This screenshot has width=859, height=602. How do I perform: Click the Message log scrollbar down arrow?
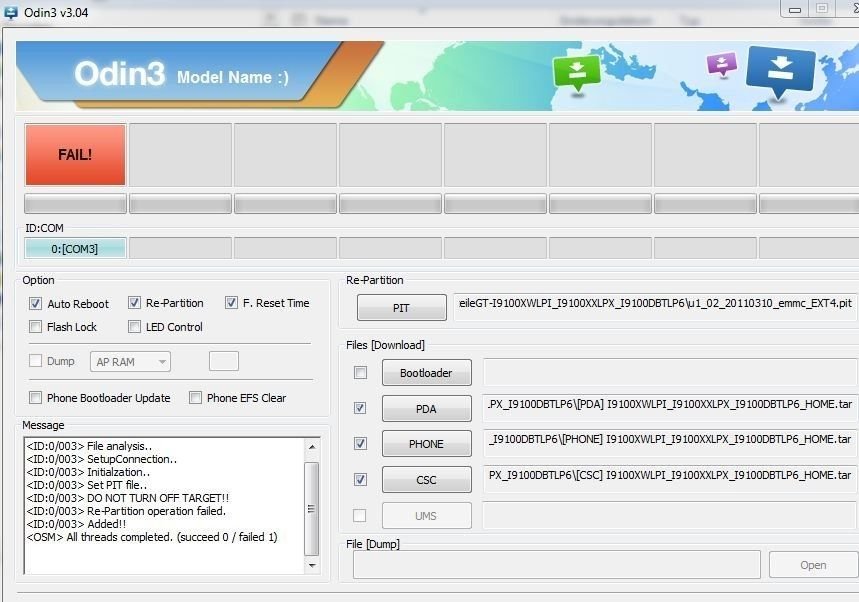tap(312, 566)
